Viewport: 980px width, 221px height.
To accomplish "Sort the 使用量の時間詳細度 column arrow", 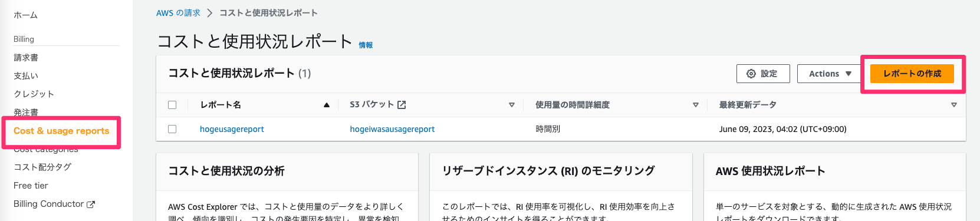I will click(695, 105).
